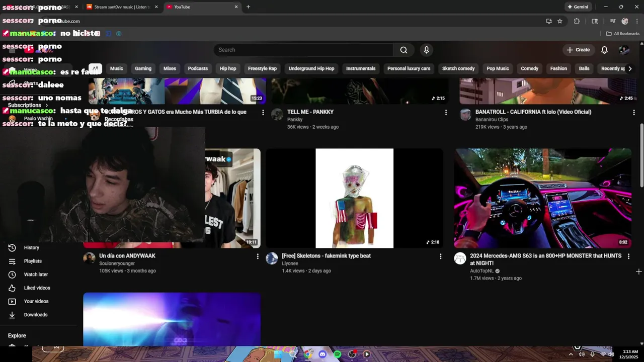
Task: Open Chrome three-dot menu
Action: coord(637,21)
